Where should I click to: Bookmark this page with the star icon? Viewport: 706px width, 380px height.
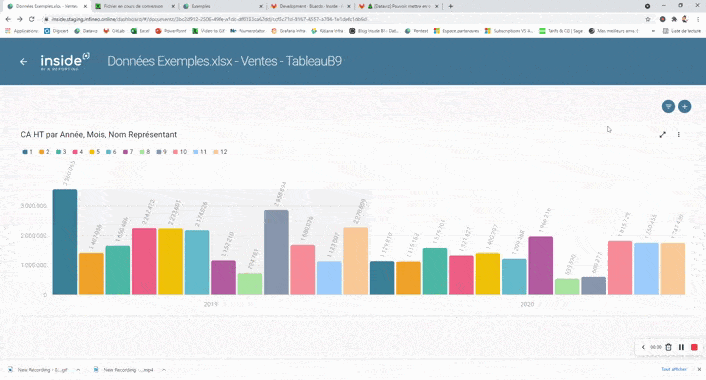(648, 19)
